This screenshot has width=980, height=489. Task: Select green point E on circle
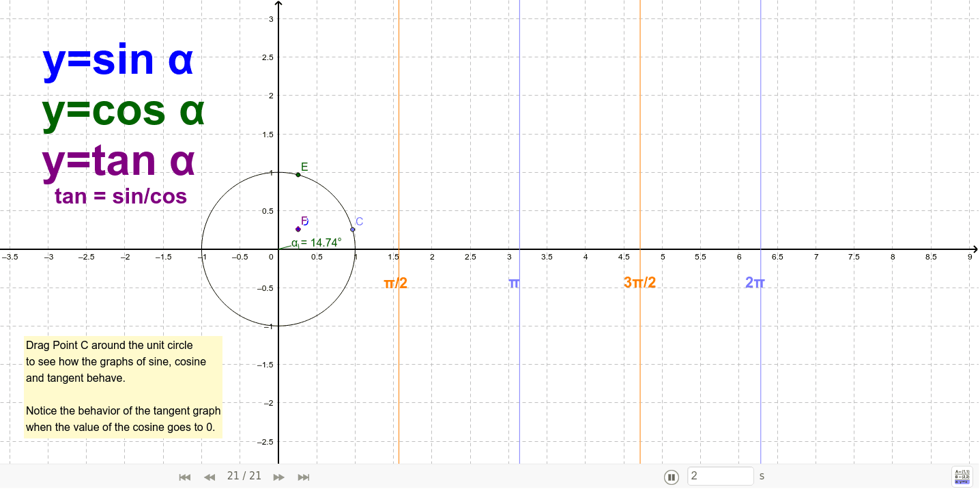click(x=298, y=175)
